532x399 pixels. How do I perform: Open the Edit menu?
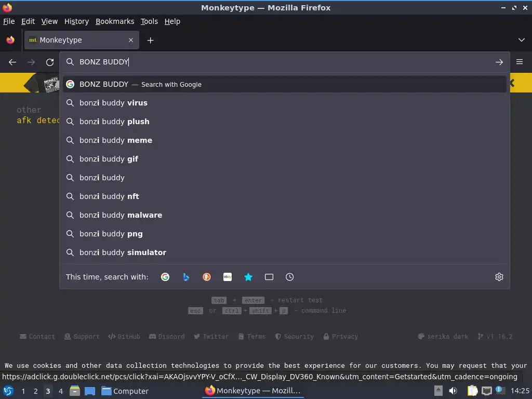pyautogui.click(x=28, y=21)
